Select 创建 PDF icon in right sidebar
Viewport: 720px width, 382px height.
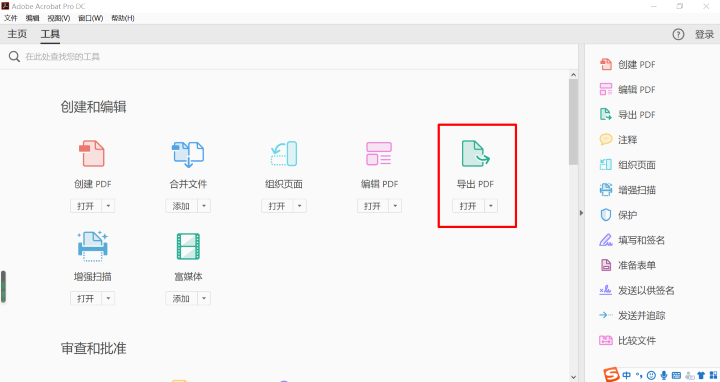pyautogui.click(x=606, y=64)
